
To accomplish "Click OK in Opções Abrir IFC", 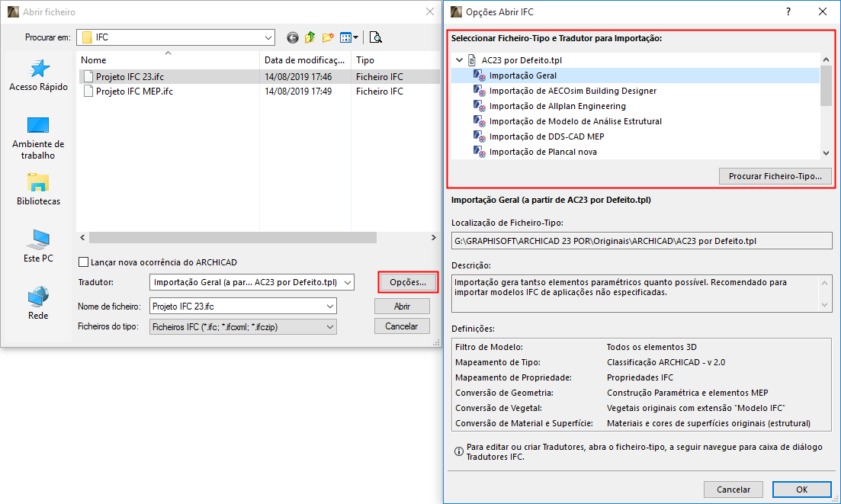I will [802, 490].
